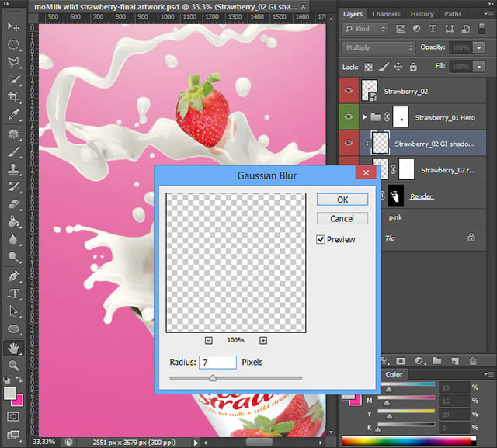The width and height of the screenshot is (497, 448).
Task: Expand the Strawberry_01 Hero group
Action: pos(364,117)
